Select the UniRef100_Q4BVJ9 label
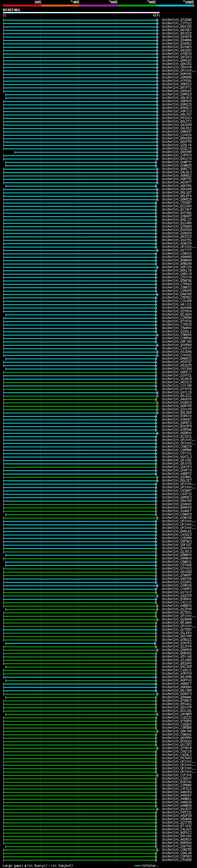The width and height of the screenshot is (197, 868). 176,274
